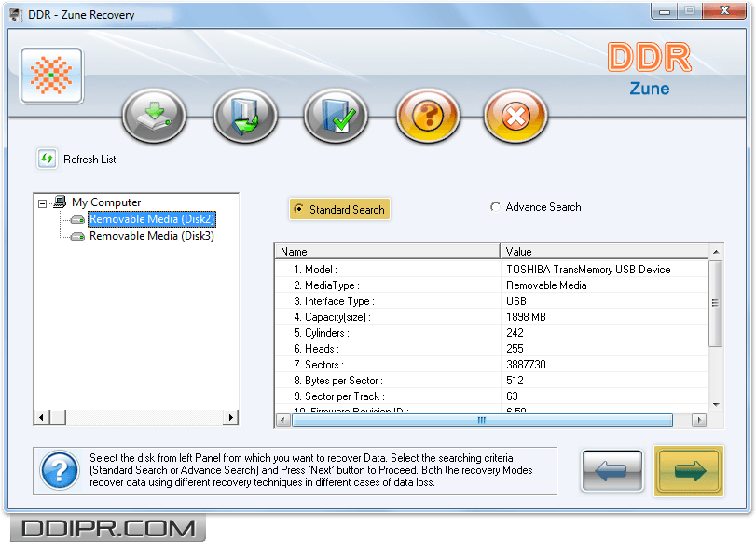
Task: Close the DDR Zune Recovery window
Action: (724, 10)
